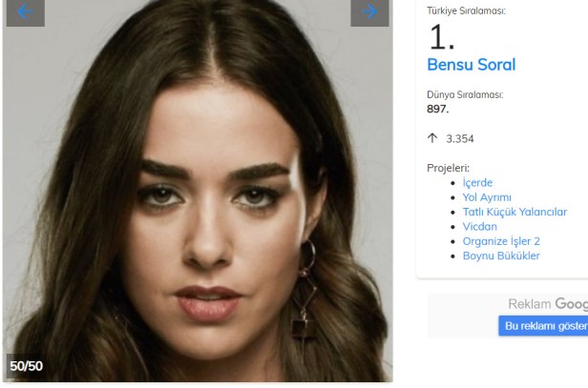The height and width of the screenshot is (388, 588).
Task: Click the blue Bu reklamı göster button
Action: click(x=543, y=326)
